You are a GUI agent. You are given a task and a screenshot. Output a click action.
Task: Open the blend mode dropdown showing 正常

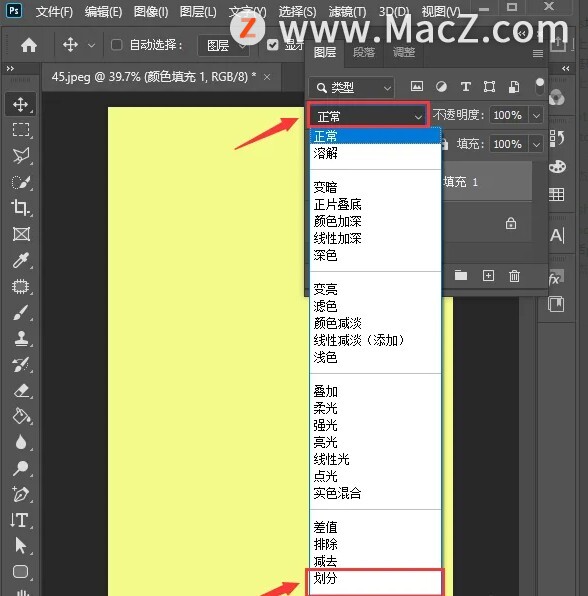click(x=369, y=116)
